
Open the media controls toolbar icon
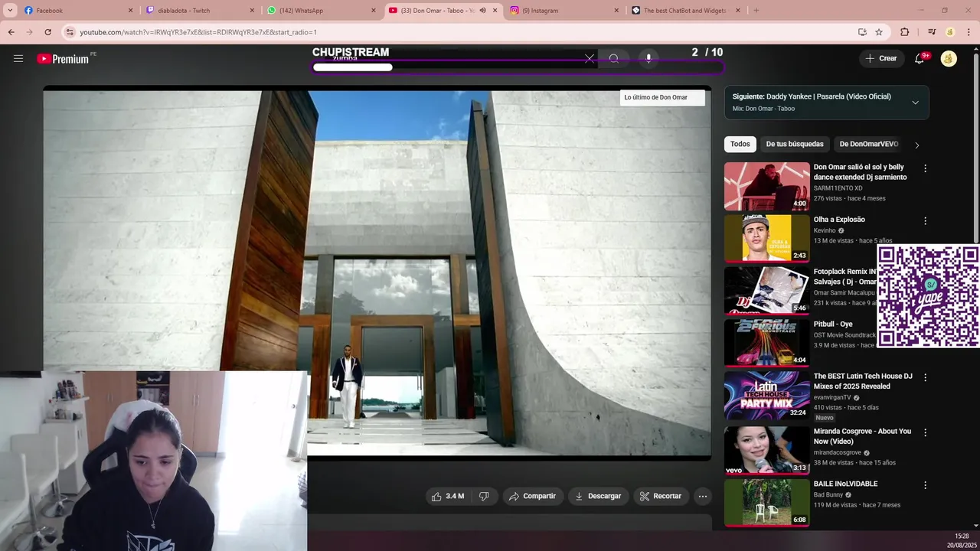coord(932,32)
